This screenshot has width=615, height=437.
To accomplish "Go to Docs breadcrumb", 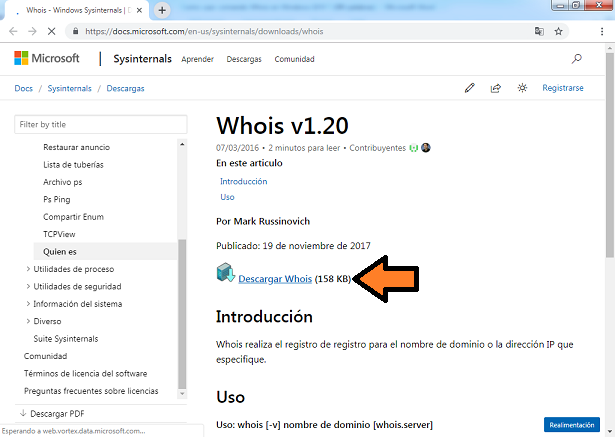I will [24, 88].
